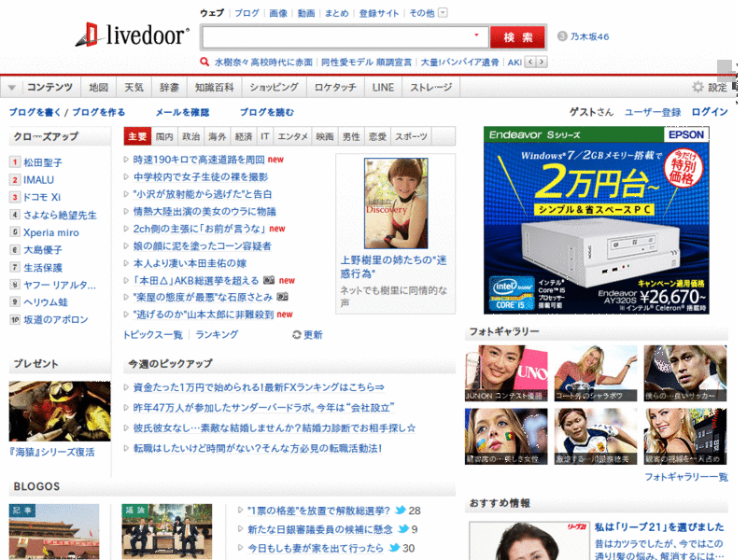Click camera icon next to 本田△ headline
This screenshot has width=747, height=560.
(x=269, y=280)
